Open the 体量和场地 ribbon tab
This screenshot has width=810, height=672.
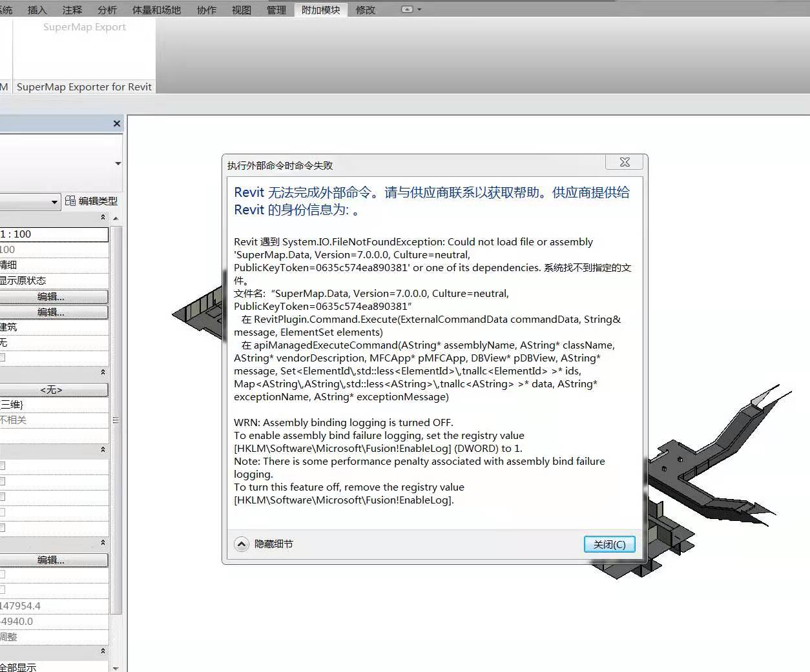click(x=156, y=10)
